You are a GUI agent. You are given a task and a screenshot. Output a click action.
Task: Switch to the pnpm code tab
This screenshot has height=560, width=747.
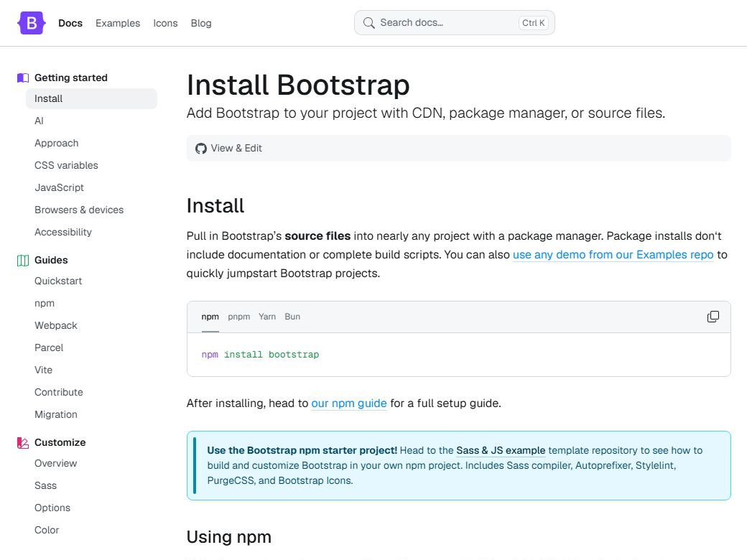tap(238, 317)
